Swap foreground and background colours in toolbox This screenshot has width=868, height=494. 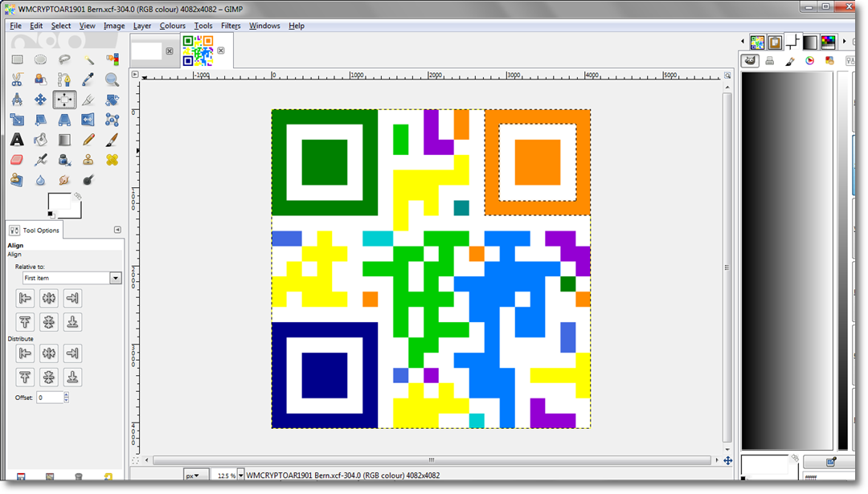pyautogui.click(x=78, y=196)
